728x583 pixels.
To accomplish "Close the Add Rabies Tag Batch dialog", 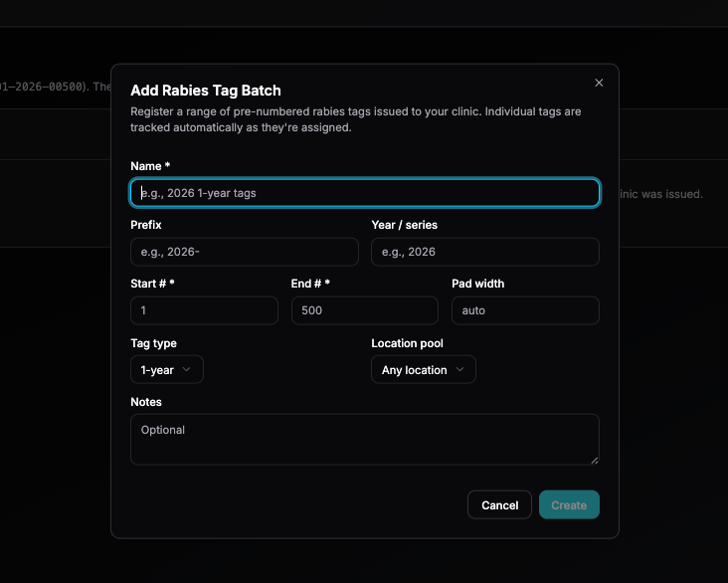I will click(x=599, y=83).
